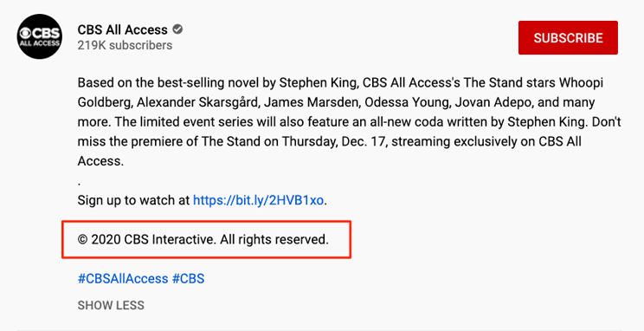Open the #CBS hashtag
Screen dimensions: 644x331
(188, 278)
